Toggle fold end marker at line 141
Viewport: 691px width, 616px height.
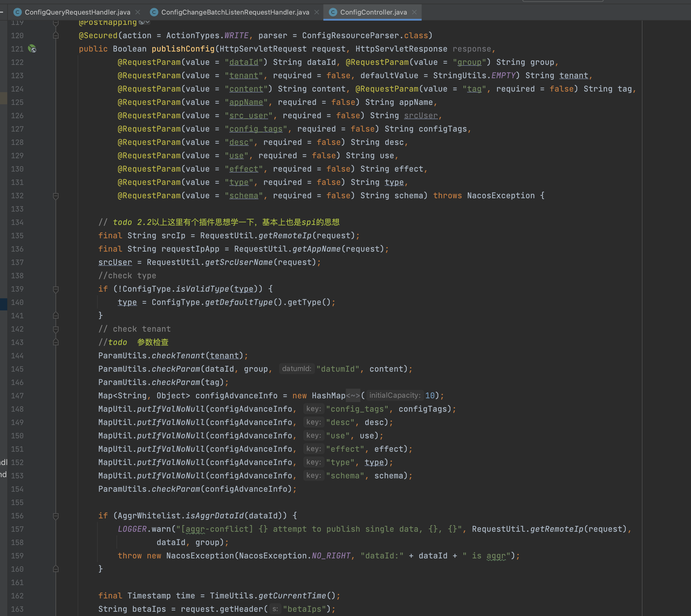tap(56, 316)
